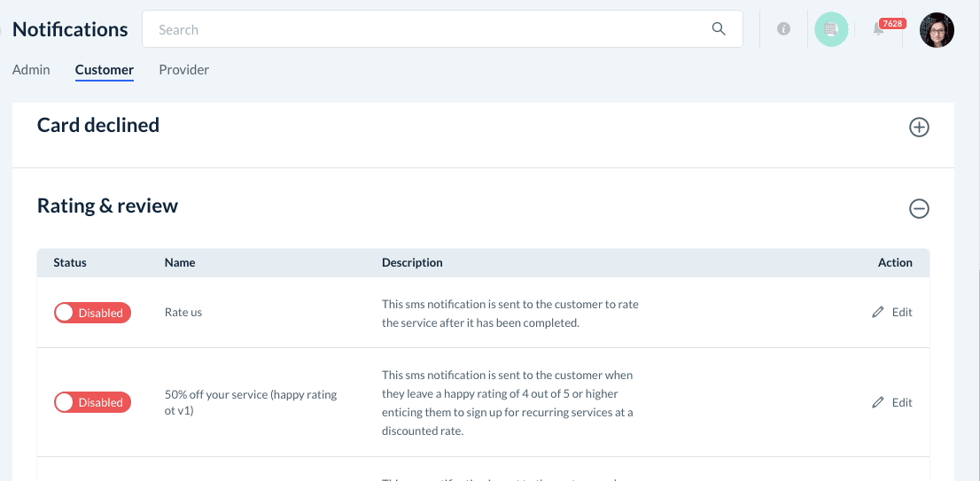Click pencil icon for 50% off notification

[878, 402]
